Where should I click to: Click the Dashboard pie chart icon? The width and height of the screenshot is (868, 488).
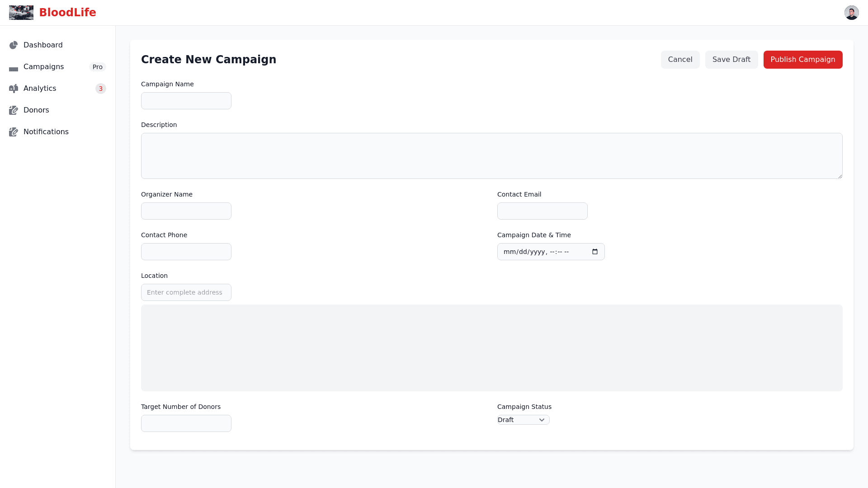pyautogui.click(x=14, y=45)
